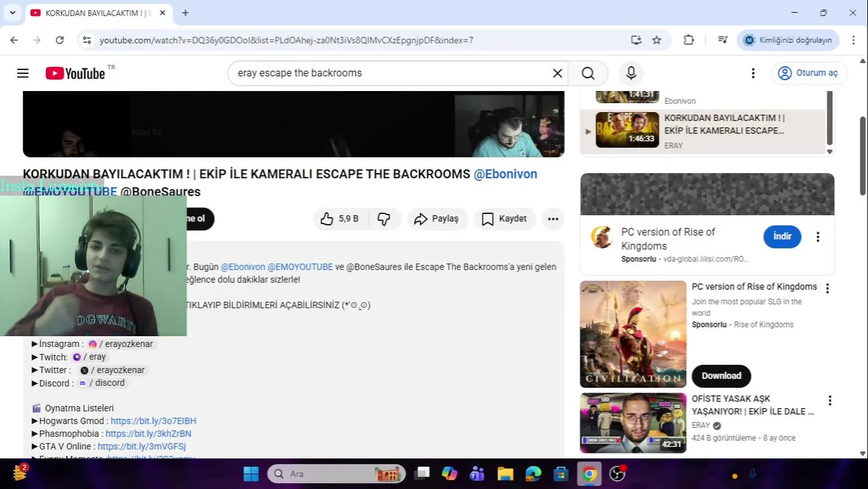The image size is (868, 489).
Task: Select playlist item with 1:46:33 thumbnail
Action: [x=627, y=130]
